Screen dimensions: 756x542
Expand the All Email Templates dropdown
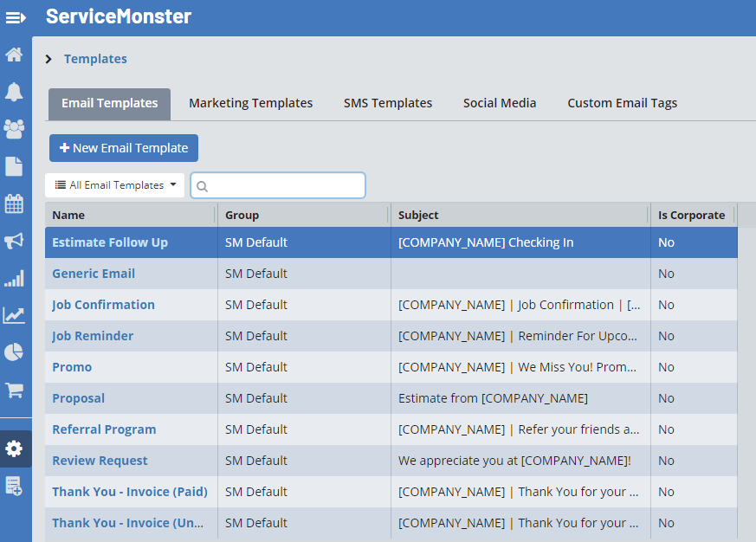tap(115, 185)
